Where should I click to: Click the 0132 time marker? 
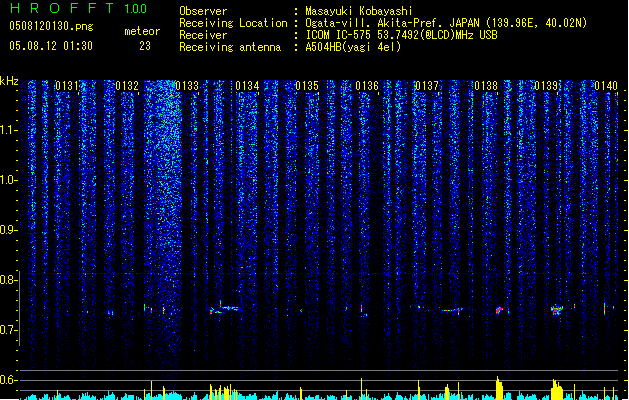127,86
